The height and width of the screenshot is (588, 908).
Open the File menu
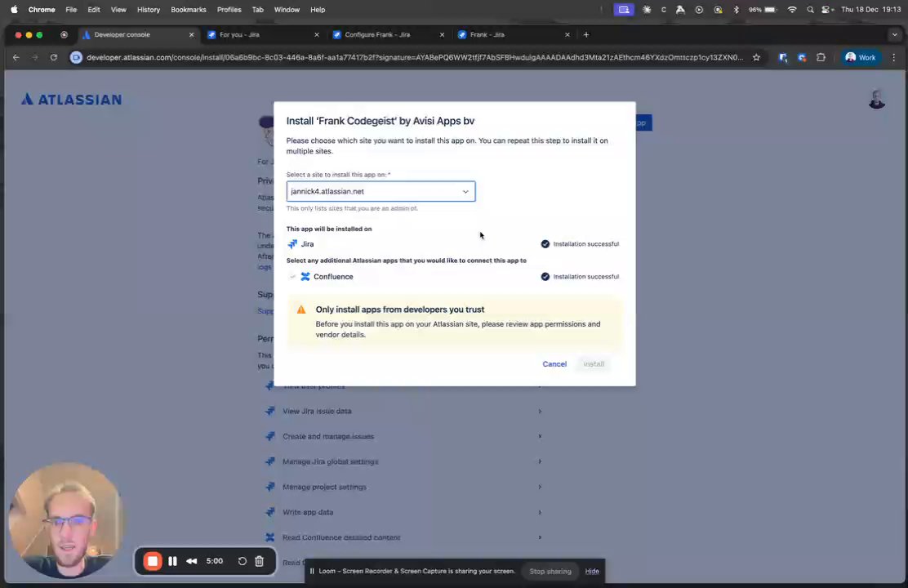pyautogui.click(x=71, y=10)
